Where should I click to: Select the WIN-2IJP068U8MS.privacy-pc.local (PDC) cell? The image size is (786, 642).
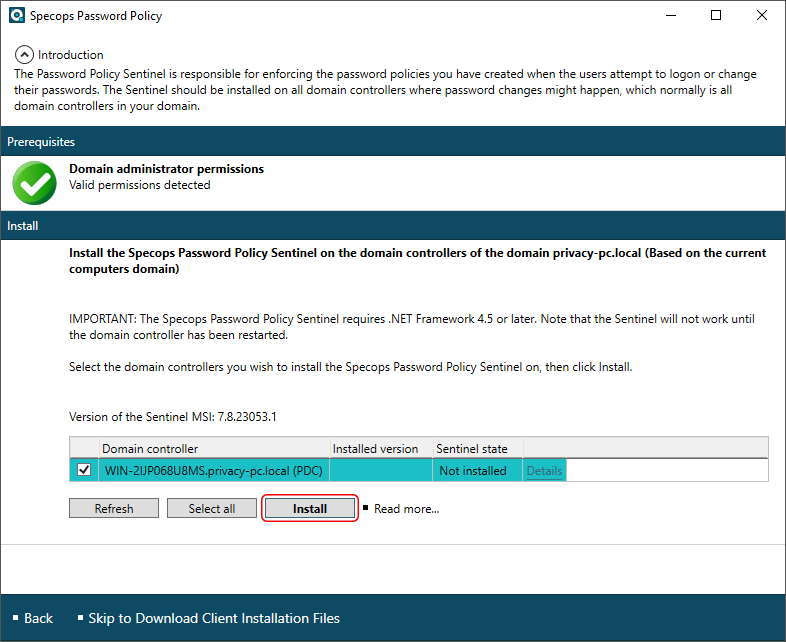click(x=214, y=471)
